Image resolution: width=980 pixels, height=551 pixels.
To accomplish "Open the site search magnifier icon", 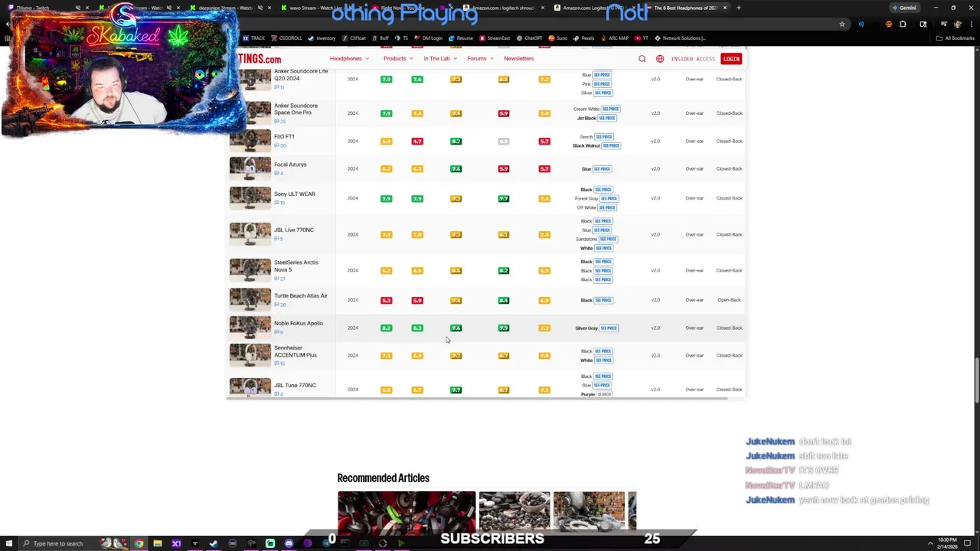I will 642,59.
